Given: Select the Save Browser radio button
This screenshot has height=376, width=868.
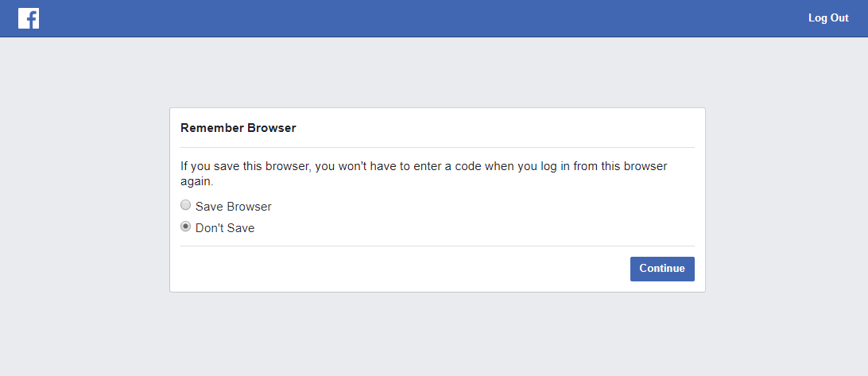Looking at the screenshot, I should 186,205.
